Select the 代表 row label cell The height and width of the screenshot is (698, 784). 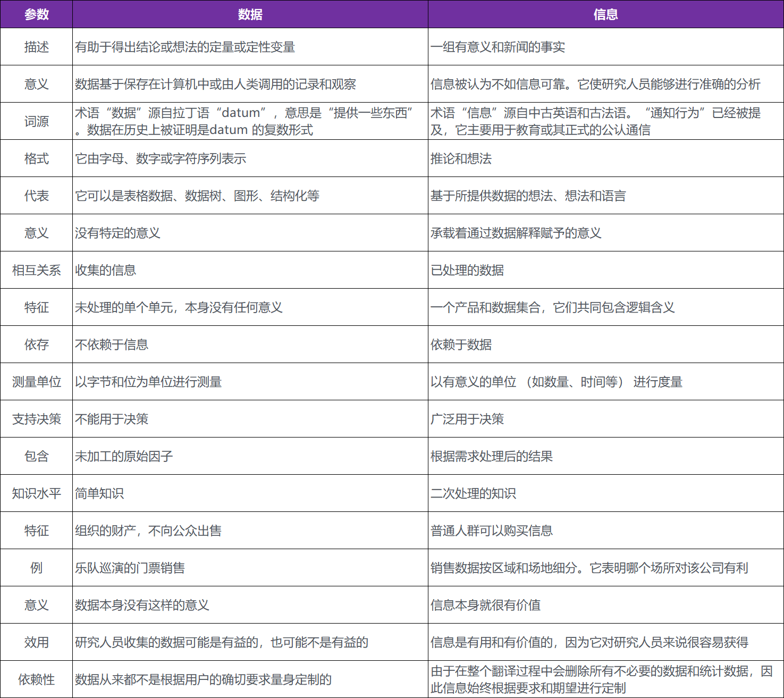pyautogui.click(x=36, y=196)
